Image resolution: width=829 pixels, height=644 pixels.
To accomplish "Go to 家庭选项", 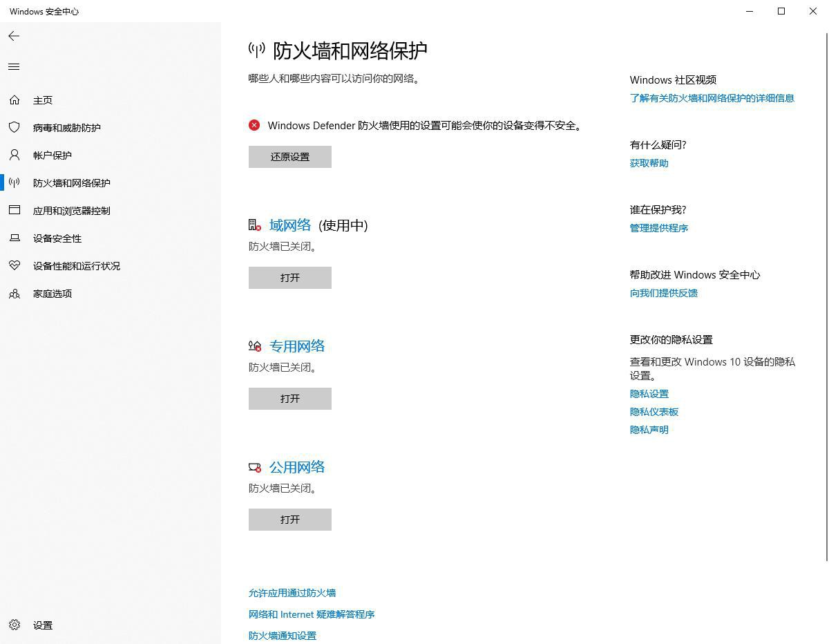I will tap(53, 294).
